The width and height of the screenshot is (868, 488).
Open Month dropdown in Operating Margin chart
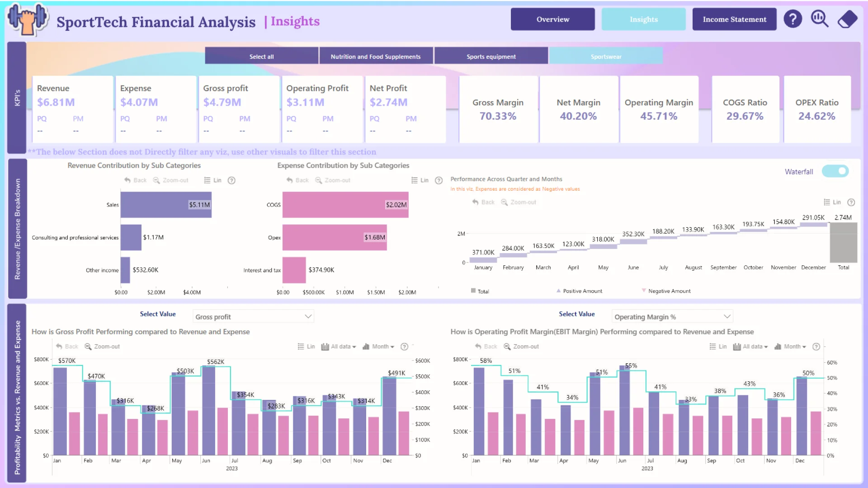pos(790,347)
